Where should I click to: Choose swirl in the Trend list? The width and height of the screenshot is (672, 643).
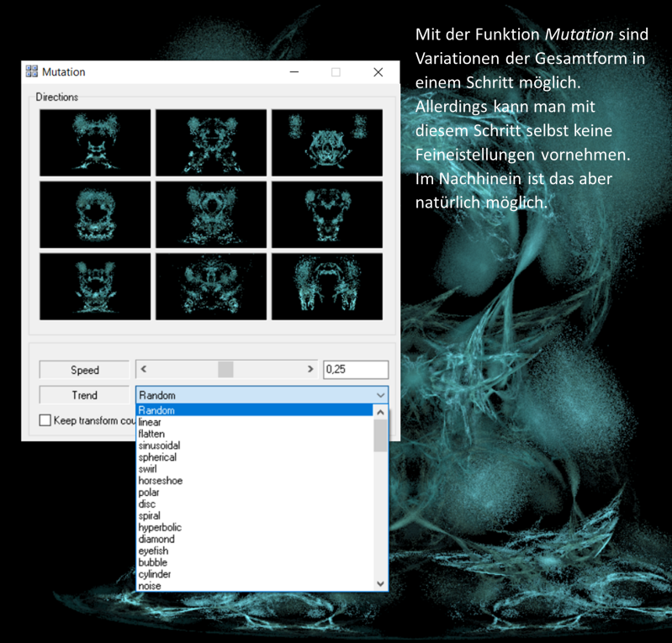click(x=255, y=469)
